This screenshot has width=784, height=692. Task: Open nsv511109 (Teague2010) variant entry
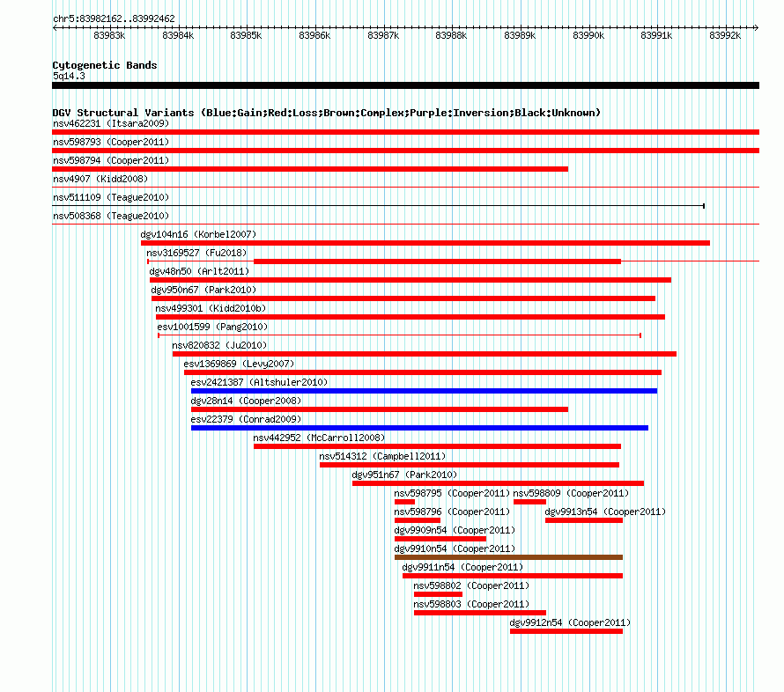111,197
